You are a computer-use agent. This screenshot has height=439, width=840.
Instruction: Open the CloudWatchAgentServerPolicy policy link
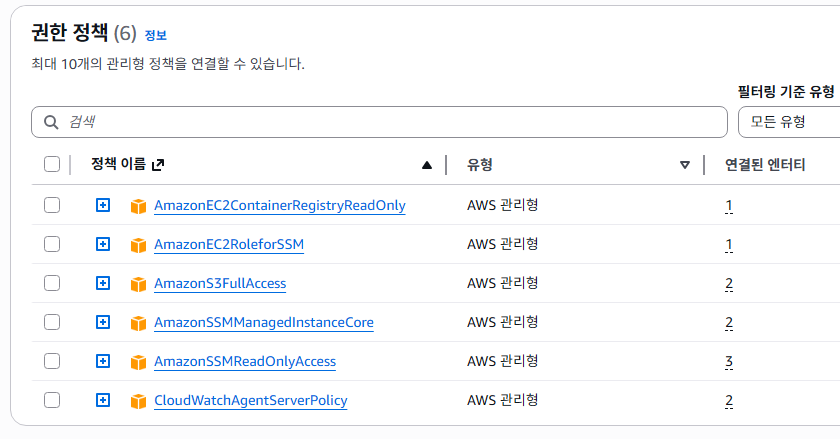coord(251,400)
